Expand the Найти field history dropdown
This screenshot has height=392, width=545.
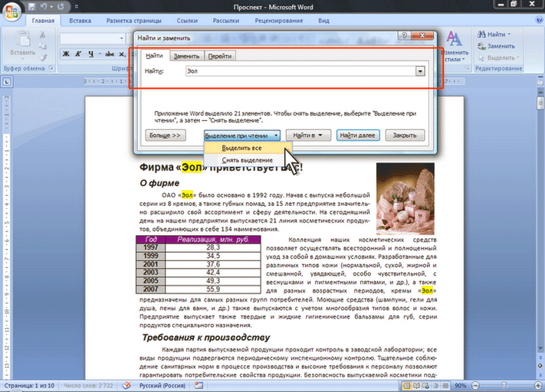420,71
